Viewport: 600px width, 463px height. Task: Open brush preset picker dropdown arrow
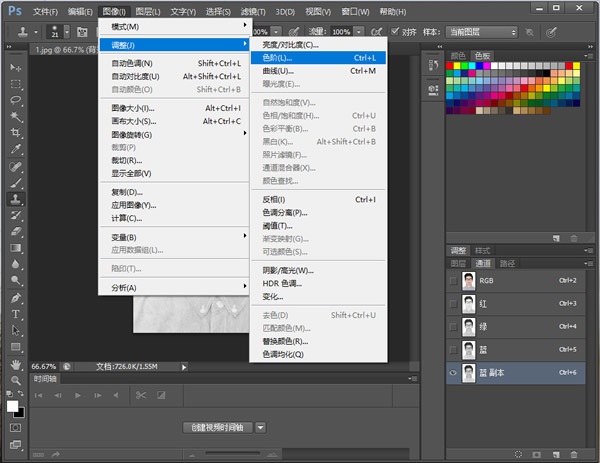pos(67,32)
